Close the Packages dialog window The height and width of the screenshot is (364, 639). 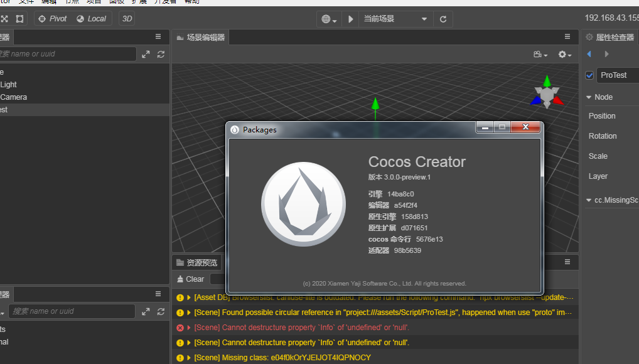[526, 127]
